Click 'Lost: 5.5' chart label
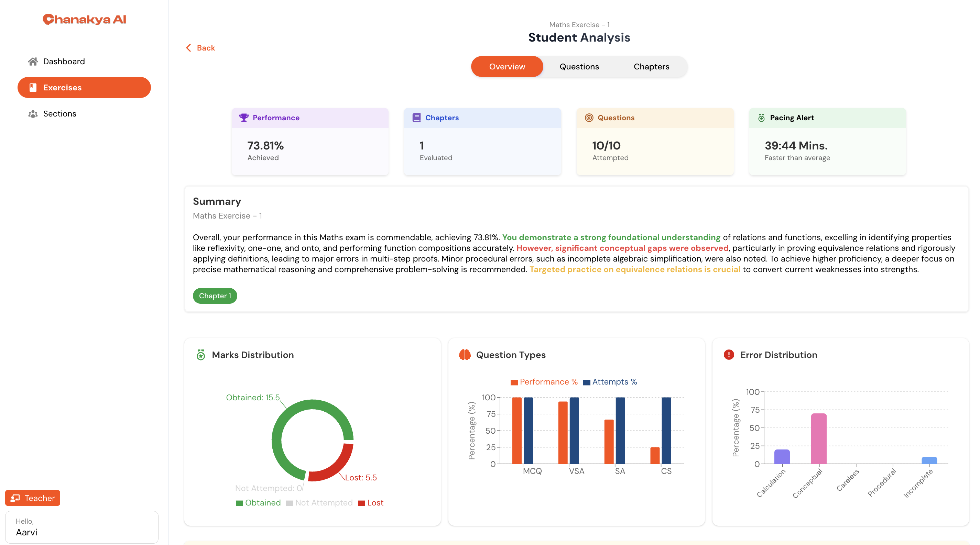This screenshot has height=545, width=980. (x=361, y=478)
